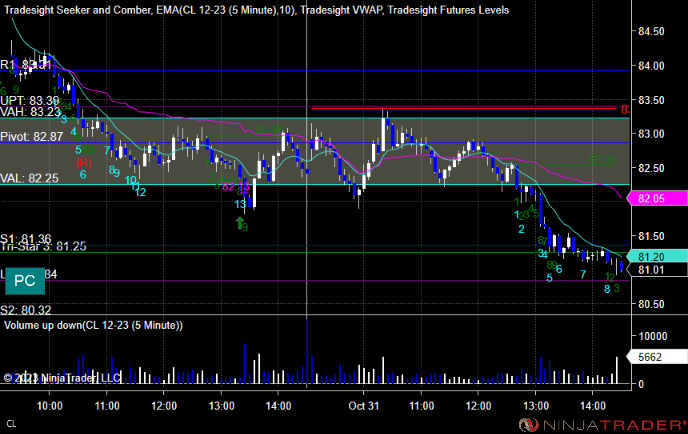Click the green 82.92 level label
This screenshot has height=434, width=688.
pyautogui.click(x=269, y=129)
